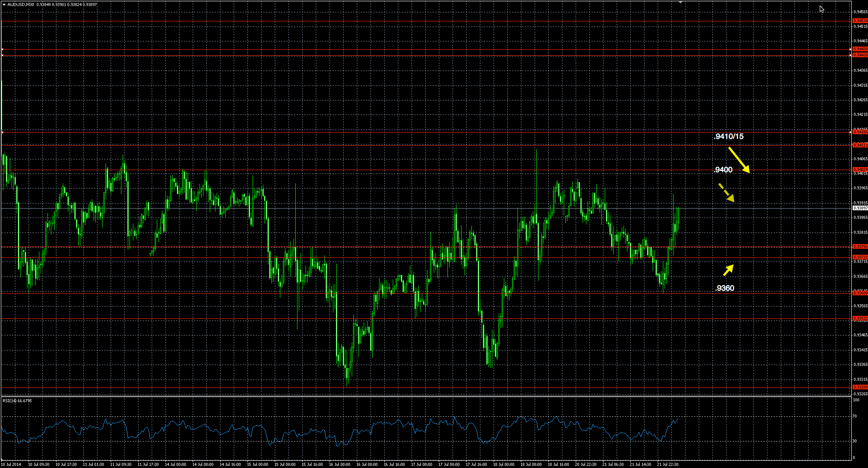
Task: Click the current price 0.93897 tag
Action: (x=860, y=208)
